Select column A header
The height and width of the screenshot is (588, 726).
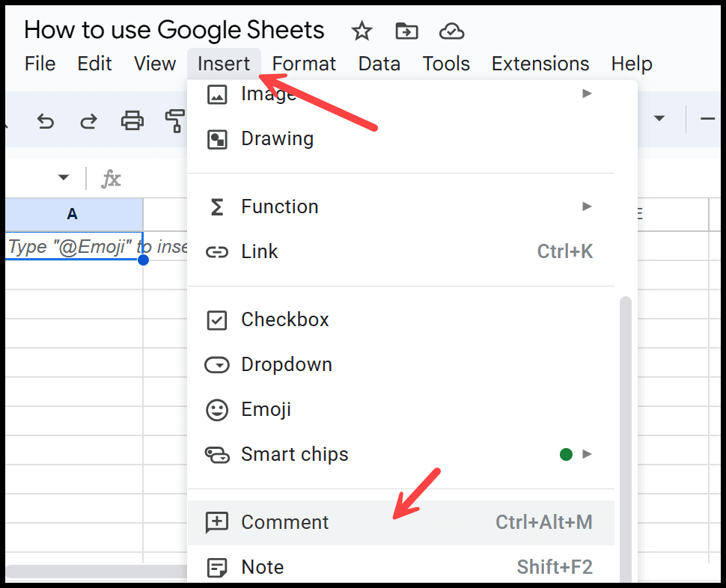coord(74,214)
